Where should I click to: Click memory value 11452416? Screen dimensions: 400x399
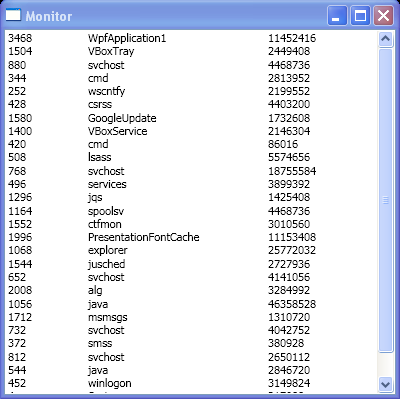tap(292, 38)
